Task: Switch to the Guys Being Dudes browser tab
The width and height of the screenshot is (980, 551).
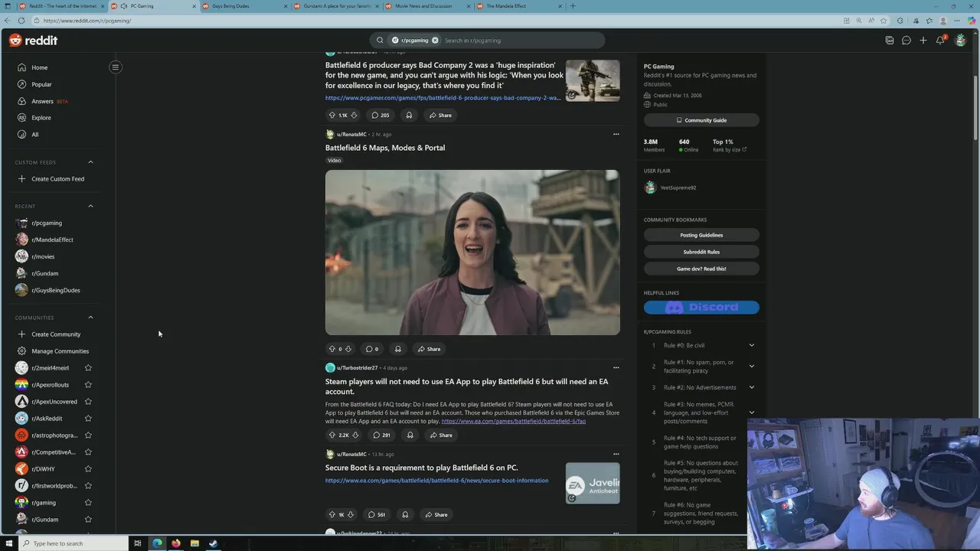Action: (x=245, y=6)
